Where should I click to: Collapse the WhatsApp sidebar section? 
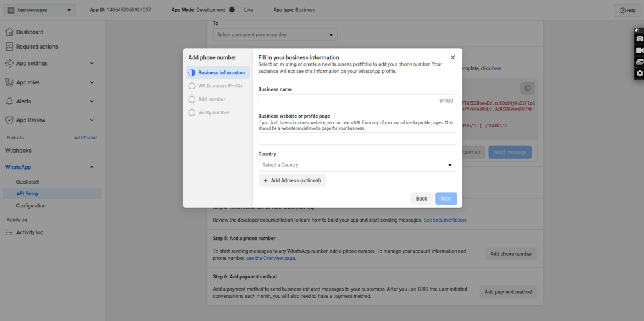[x=91, y=167]
